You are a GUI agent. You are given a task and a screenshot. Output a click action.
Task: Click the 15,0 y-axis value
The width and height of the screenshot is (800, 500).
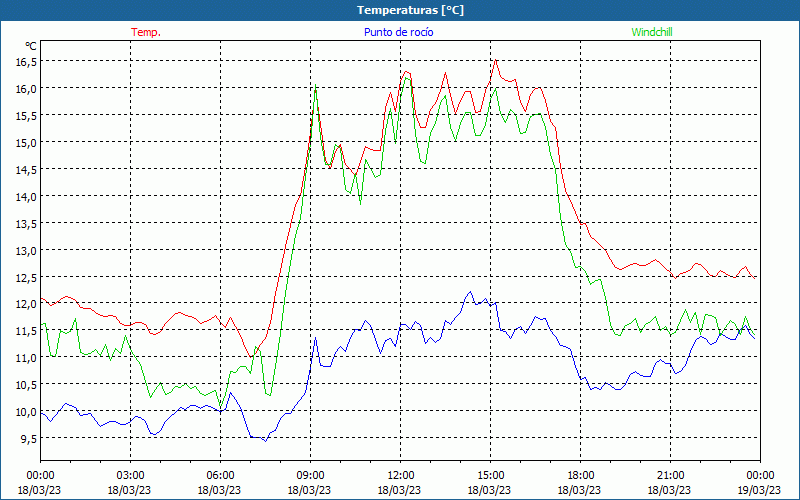point(26,142)
